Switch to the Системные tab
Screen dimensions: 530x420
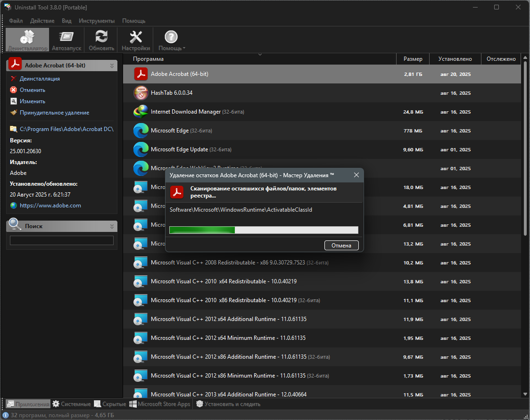point(71,404)
